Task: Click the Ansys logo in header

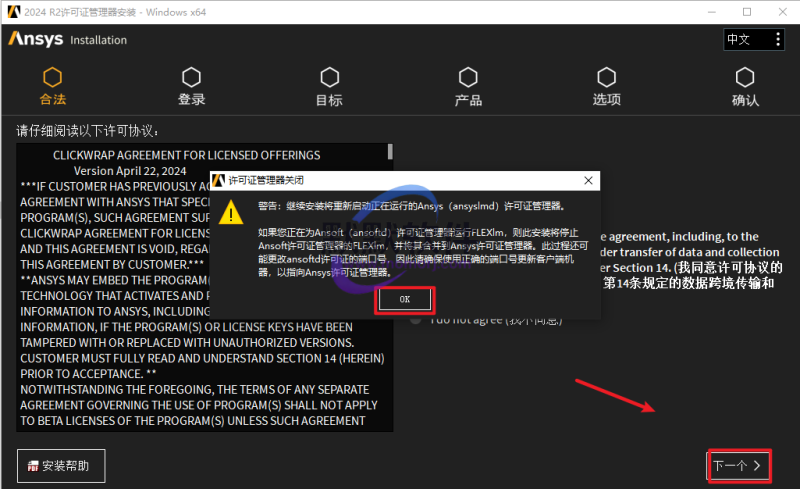Action: pos(38,39)
